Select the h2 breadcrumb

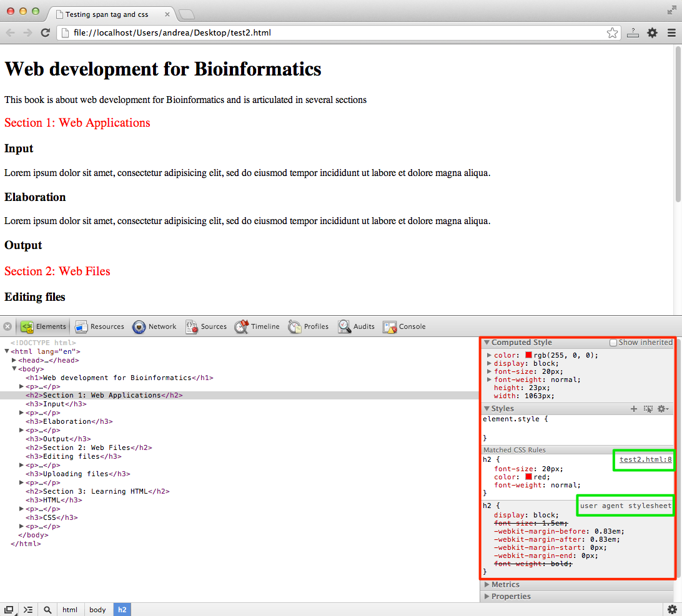[122, 610]
